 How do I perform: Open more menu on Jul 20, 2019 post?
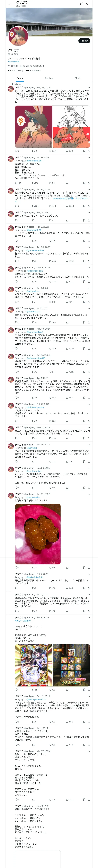point(89,157)
